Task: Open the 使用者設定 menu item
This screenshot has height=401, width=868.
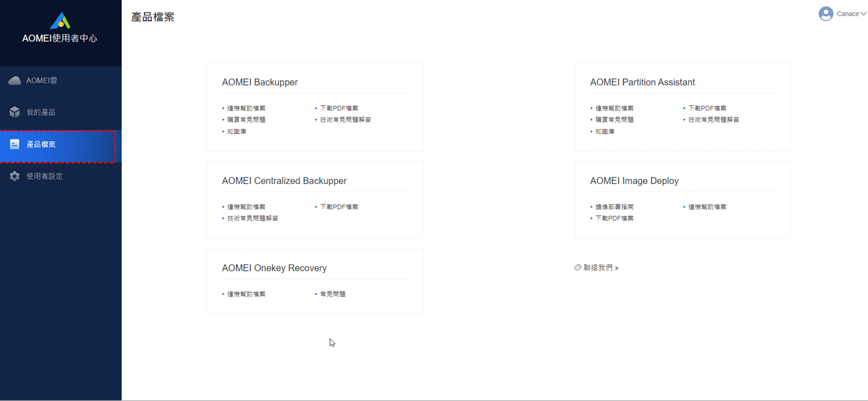Action: (61, 176)
